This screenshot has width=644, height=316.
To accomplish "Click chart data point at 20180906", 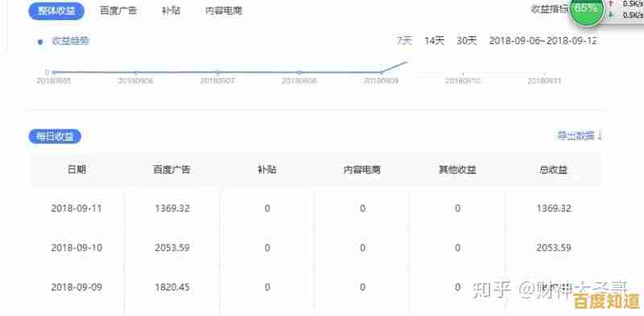I will click(136, 72).
